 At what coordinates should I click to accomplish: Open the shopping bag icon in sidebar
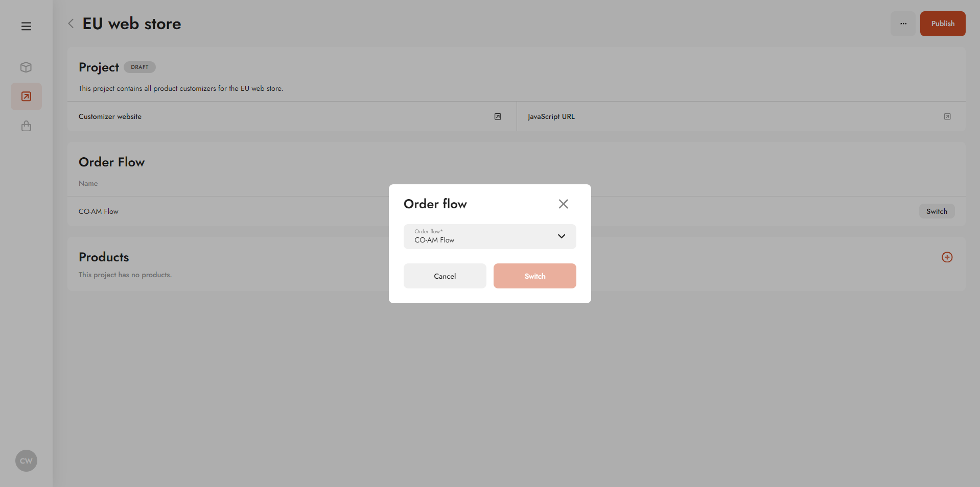click(26, 126)
